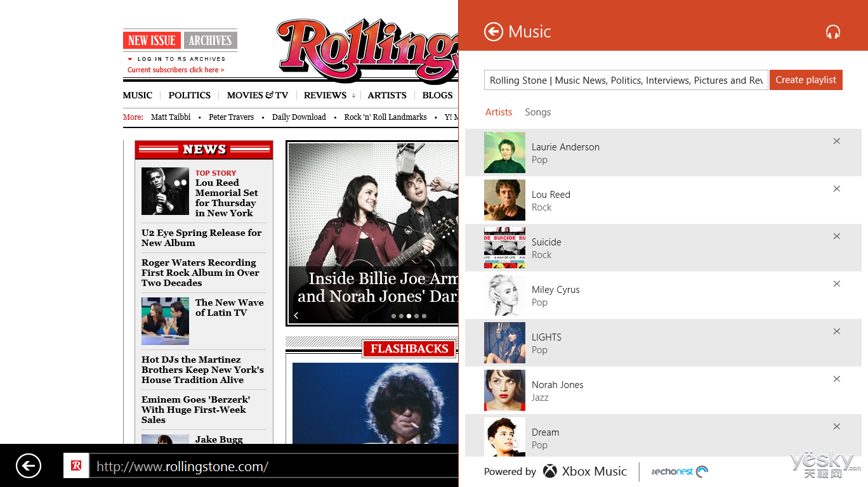Image resolution: width=868 pixels, height=487 pixels.
Task: Expand LOG IN TO RS ARCHIVES arrow
Action: point(130,59)
